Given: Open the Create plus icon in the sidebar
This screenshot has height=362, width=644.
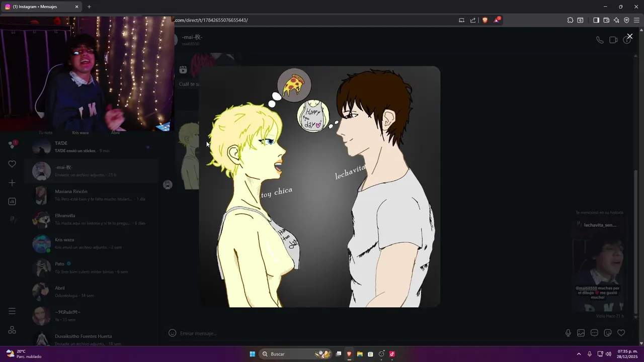Looking at the screenshot, I should pos(12,183).
